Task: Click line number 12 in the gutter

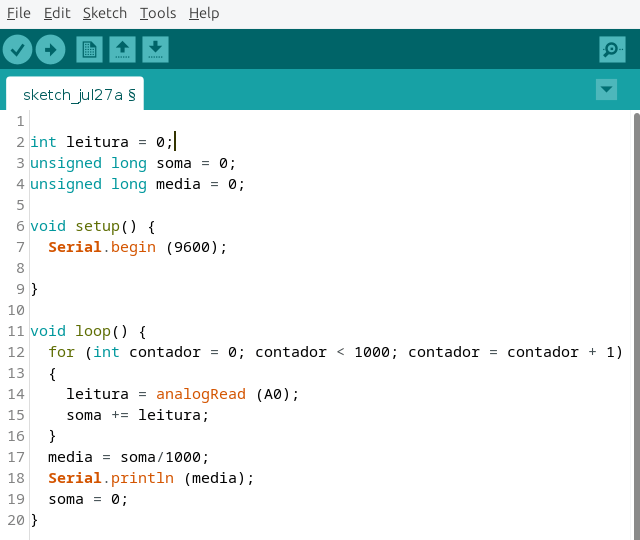Action: point(15,352)
